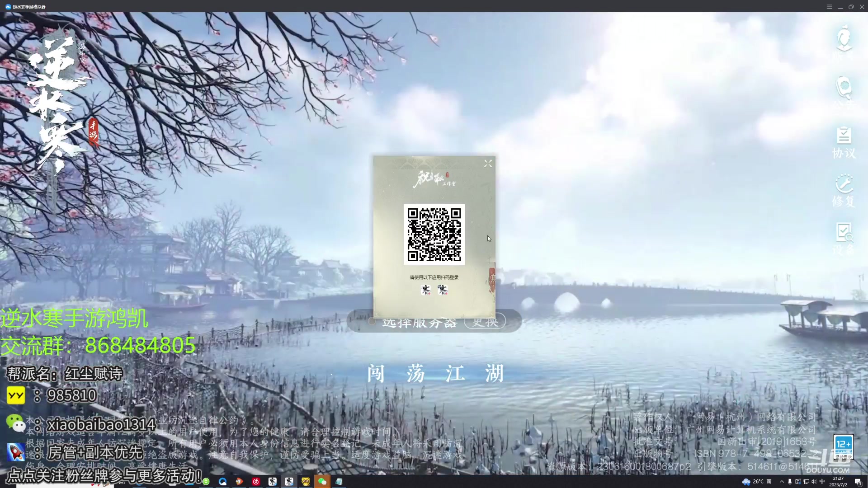Screen dimensions: 868x488
Task: Expand the hidden system tray icons arrow
Action: tap(782, 482)
